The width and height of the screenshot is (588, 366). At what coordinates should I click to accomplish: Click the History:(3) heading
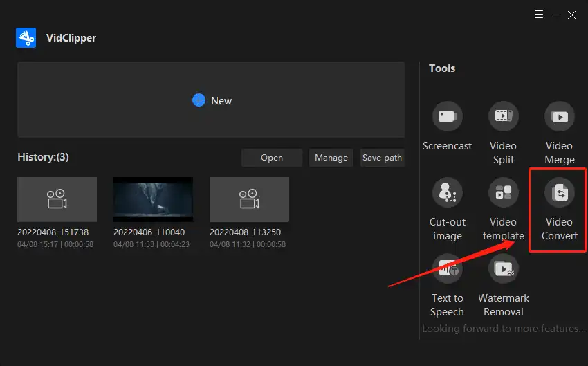(x=43, y=157)
